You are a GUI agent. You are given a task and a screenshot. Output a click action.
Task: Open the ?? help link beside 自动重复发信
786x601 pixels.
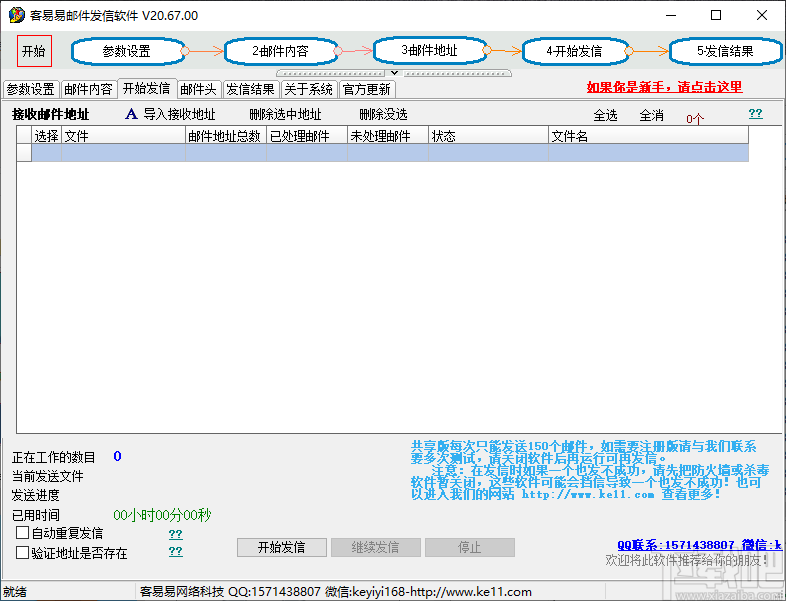(175, 533)
